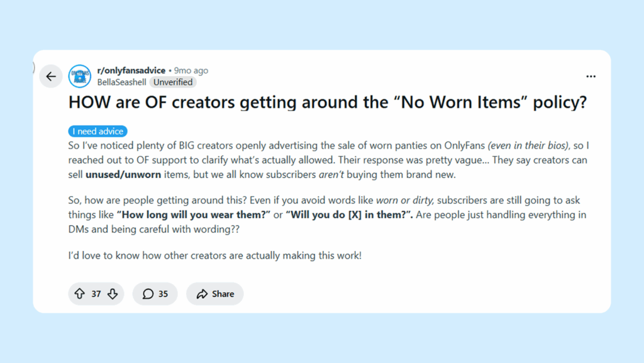This screenshot has height=363, width=644.
Task: Click the comment bubble icon
Action: [x=148, y=294]
